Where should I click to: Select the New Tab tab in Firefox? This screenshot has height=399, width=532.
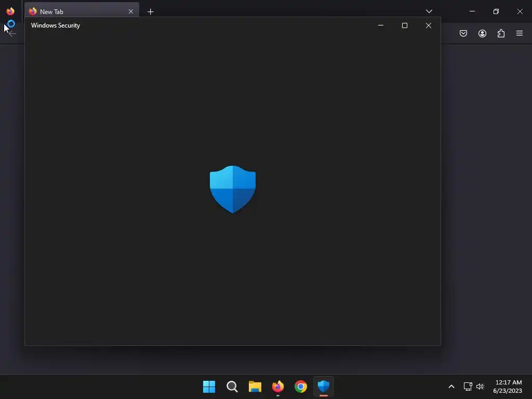(82, 11)
